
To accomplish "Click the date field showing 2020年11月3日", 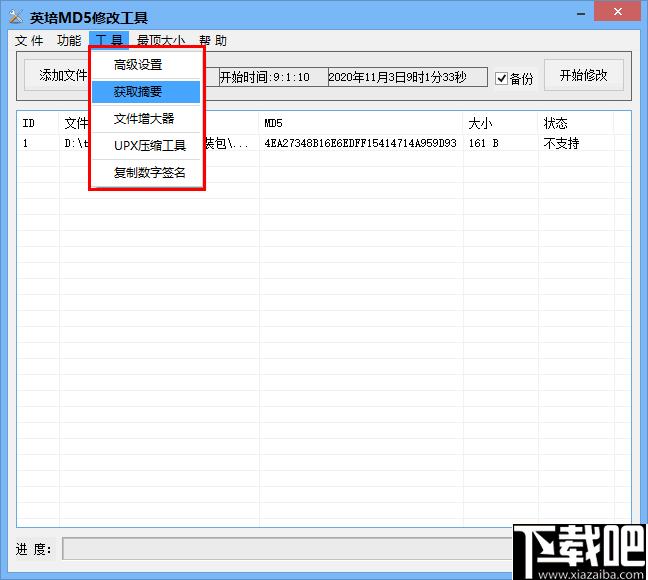I will pyautogui.click(x=407, y=77).
